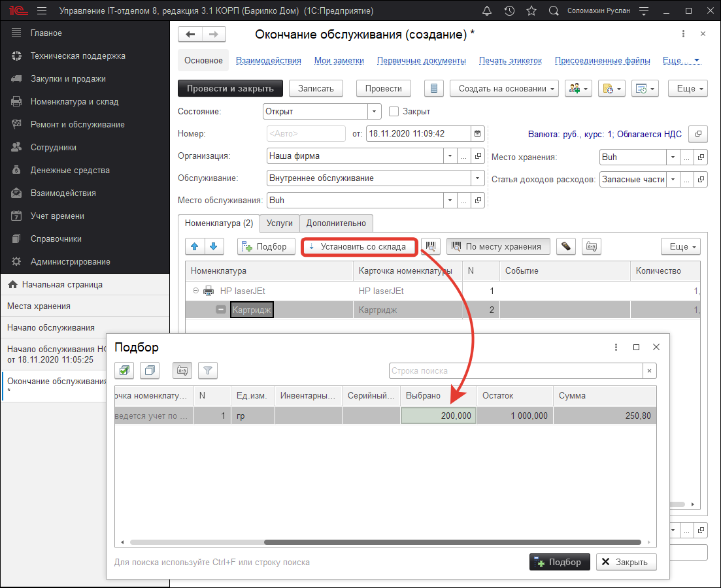Collapse the HP laserJEt tree row

pyautogui.click(x=195, y=291)
